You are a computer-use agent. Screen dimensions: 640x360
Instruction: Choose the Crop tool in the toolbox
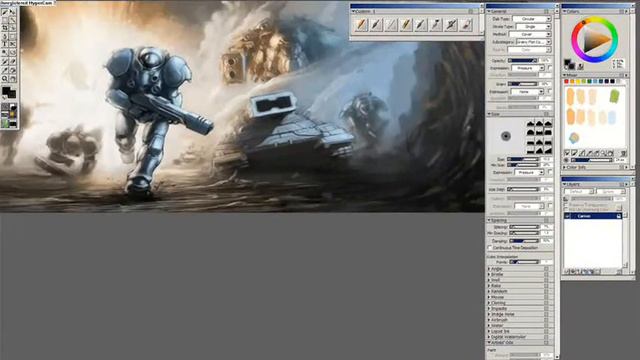5,28
